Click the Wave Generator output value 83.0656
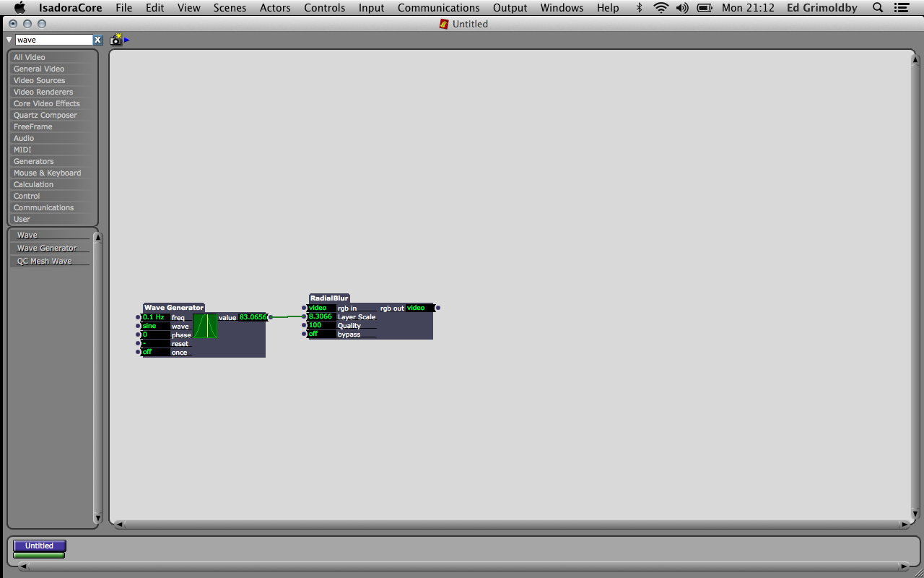This screenshot has height=578, width=924. pyautogui.click(x=253, y=317)
